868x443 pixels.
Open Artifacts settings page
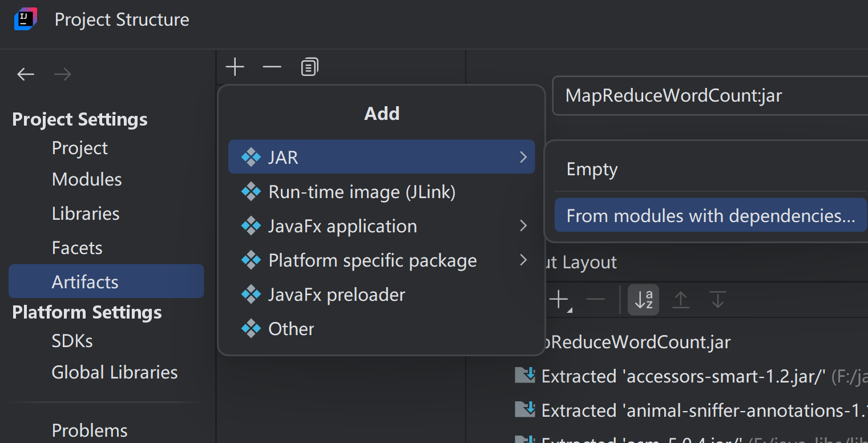coord(106,281)
